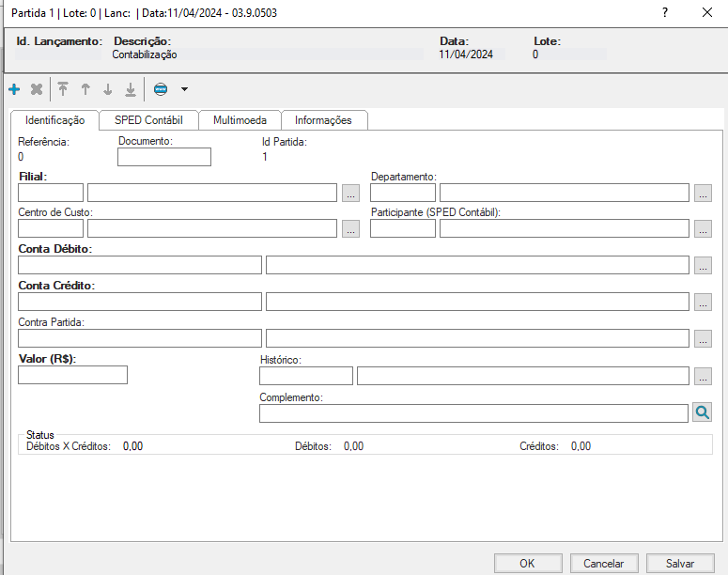Viewport: 728px width, 575px height.
Task: Select the Informações tab
Action: pos(323,120)
